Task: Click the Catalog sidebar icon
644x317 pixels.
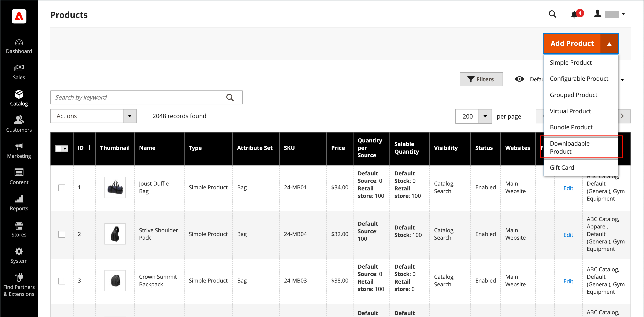Action: (19, 98)
